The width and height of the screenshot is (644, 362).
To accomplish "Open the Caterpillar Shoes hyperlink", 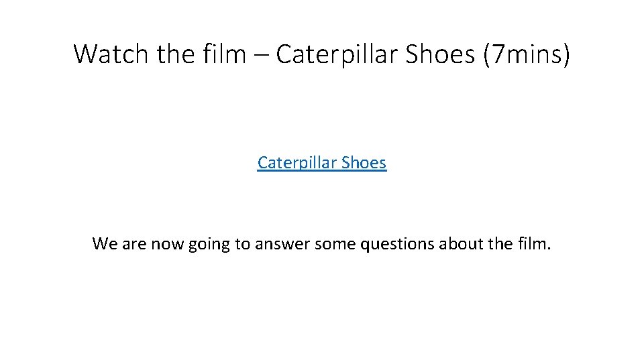I will 322,163.
